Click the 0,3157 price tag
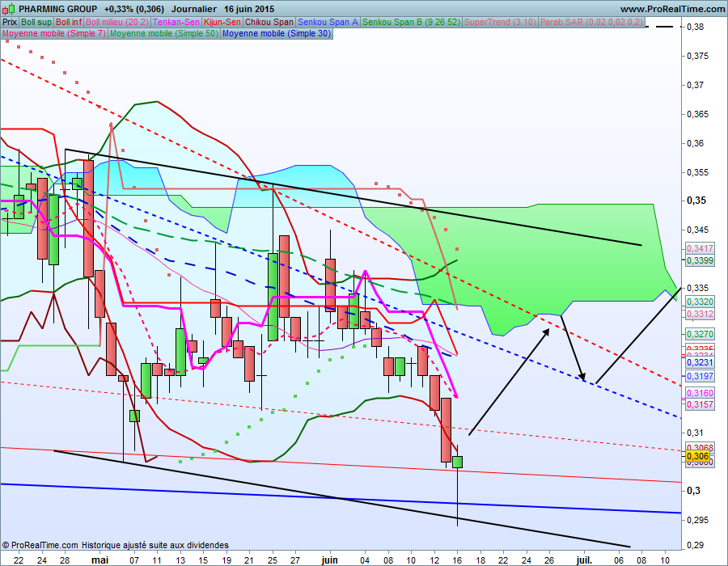The width and height of the screenshot is (728, 566). point(699,404)
